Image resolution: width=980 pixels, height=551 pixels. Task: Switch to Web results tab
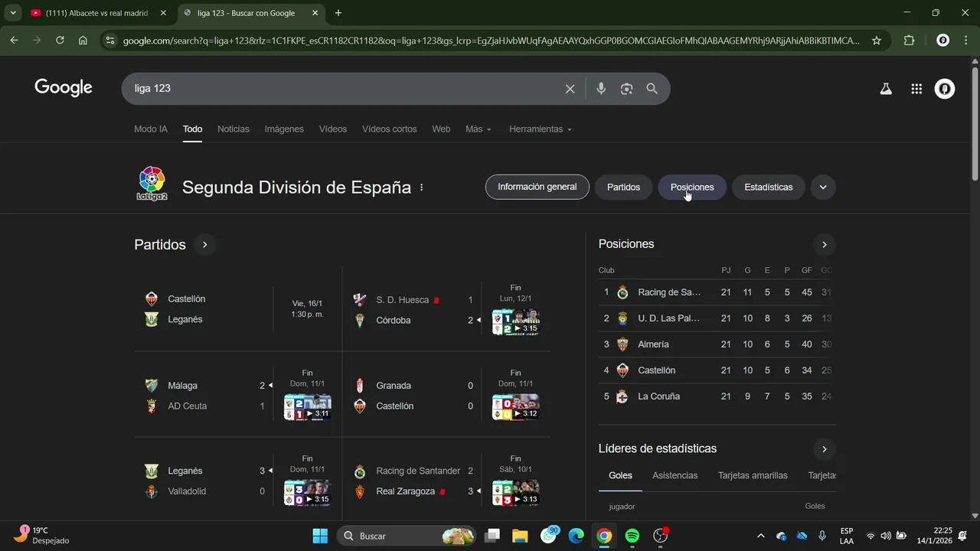441,129
